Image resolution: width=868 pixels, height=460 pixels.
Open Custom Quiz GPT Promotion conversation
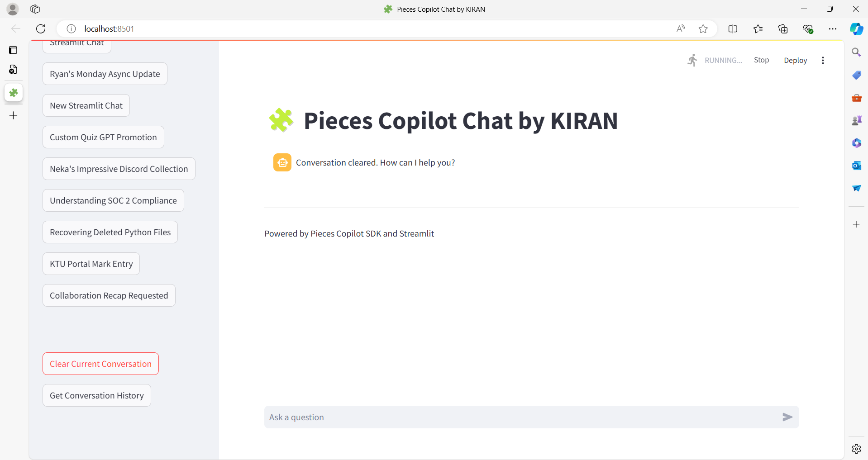coord(103,137)
